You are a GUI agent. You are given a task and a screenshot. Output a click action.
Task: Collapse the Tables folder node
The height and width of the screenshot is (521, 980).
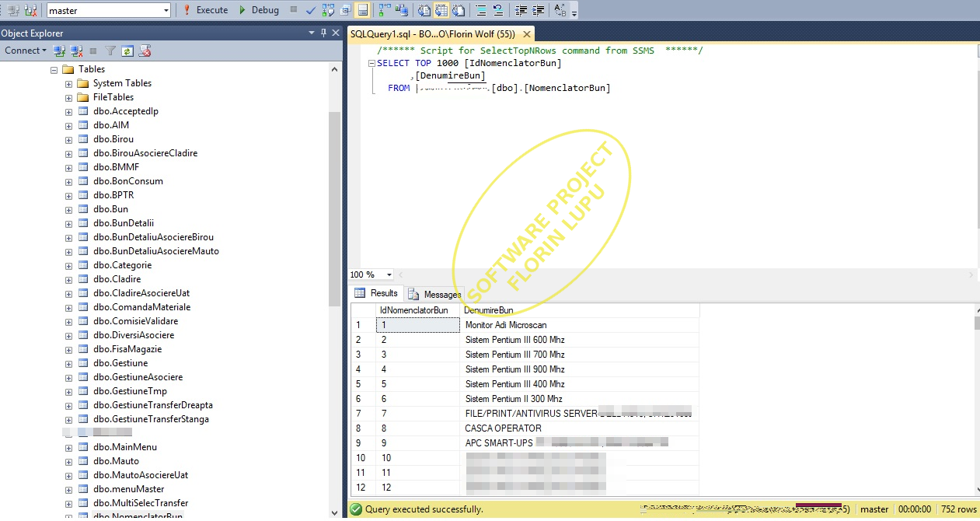click(x=54, y=69)
